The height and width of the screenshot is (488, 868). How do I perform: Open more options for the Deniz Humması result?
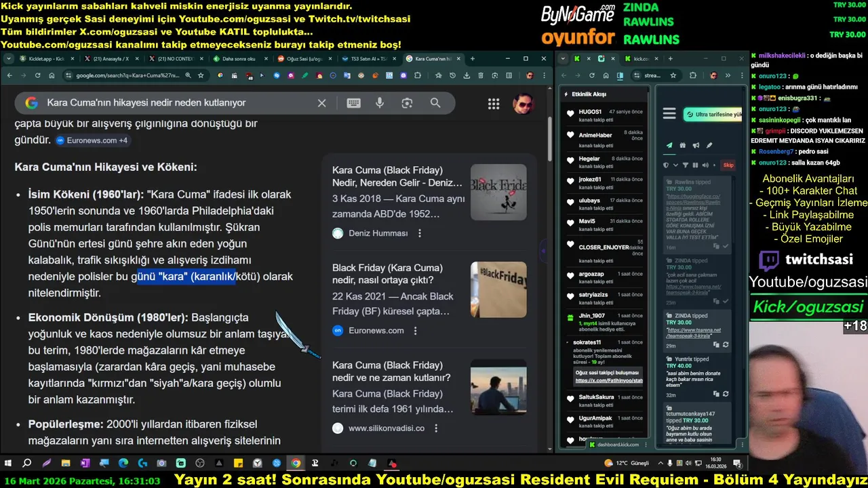(x=420, y=233)
